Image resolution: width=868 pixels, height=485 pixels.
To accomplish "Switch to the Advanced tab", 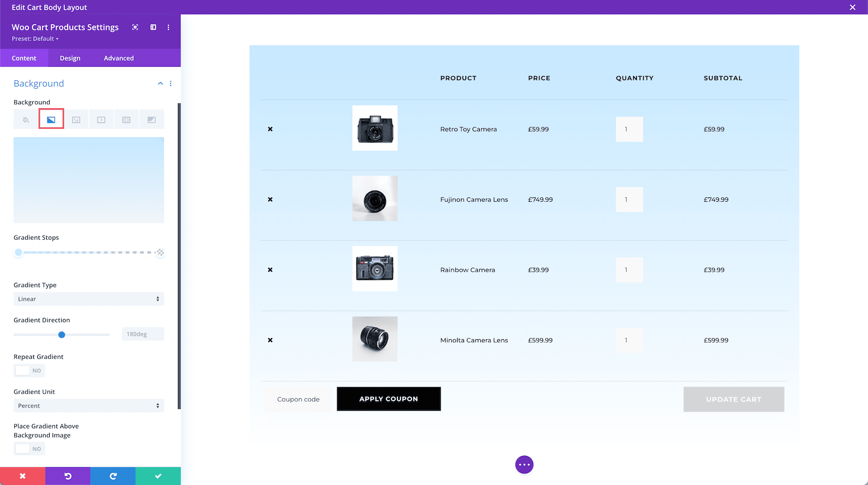I will [118, 58].
